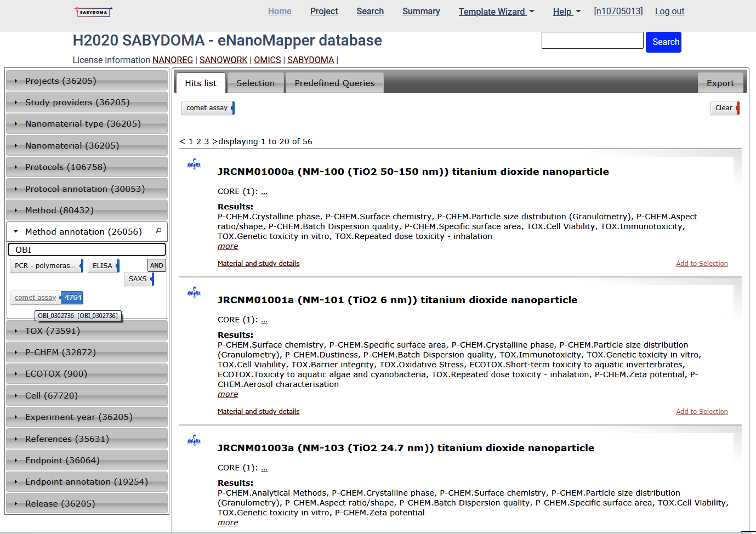
Task: Click the magnifier icon in Method annotation
Action: [x=158, y=231]
